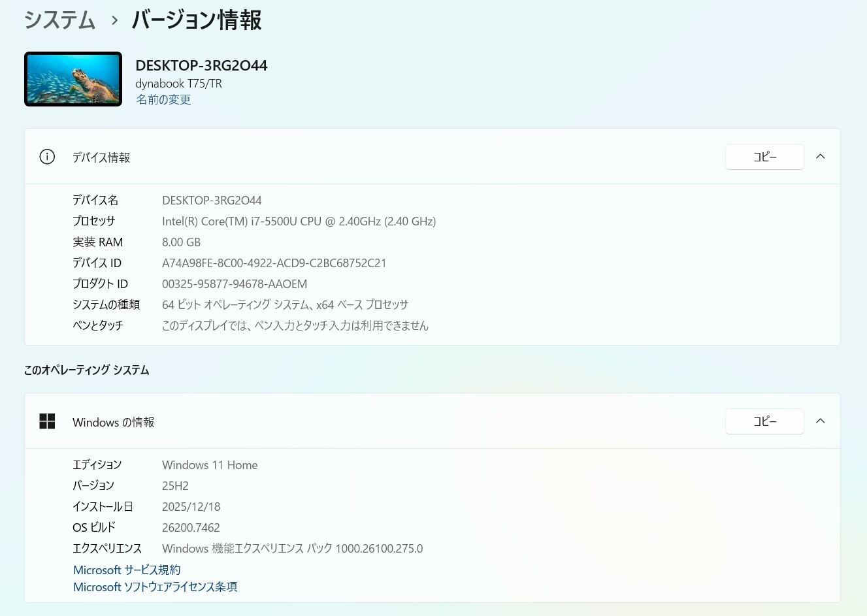This screenshot has width=867, height=616.
Task: Collapse the デバイス情報 section
Action: 821,157
